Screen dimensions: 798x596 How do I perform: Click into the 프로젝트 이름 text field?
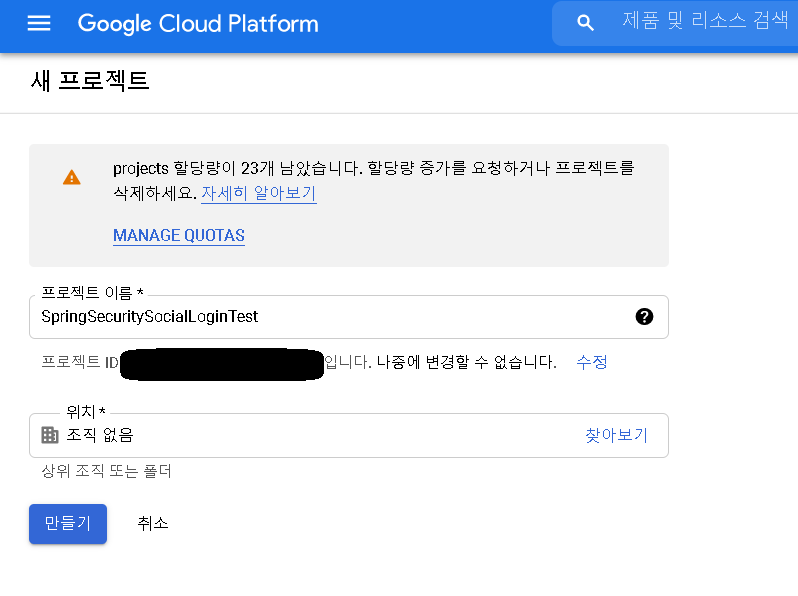(349, 317)
